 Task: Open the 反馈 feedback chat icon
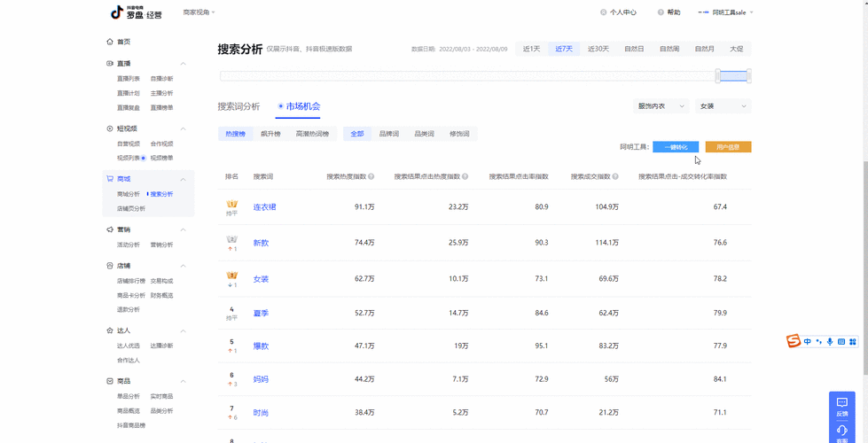pyautogui.click(x=842, y=402)
